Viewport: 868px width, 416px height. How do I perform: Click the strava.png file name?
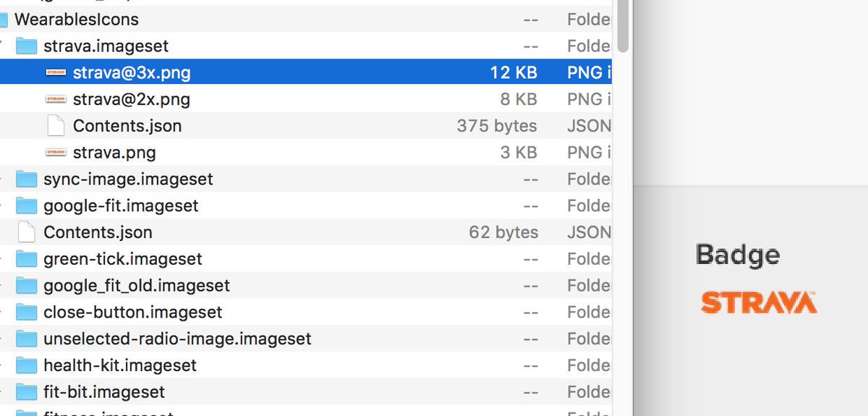114,153
